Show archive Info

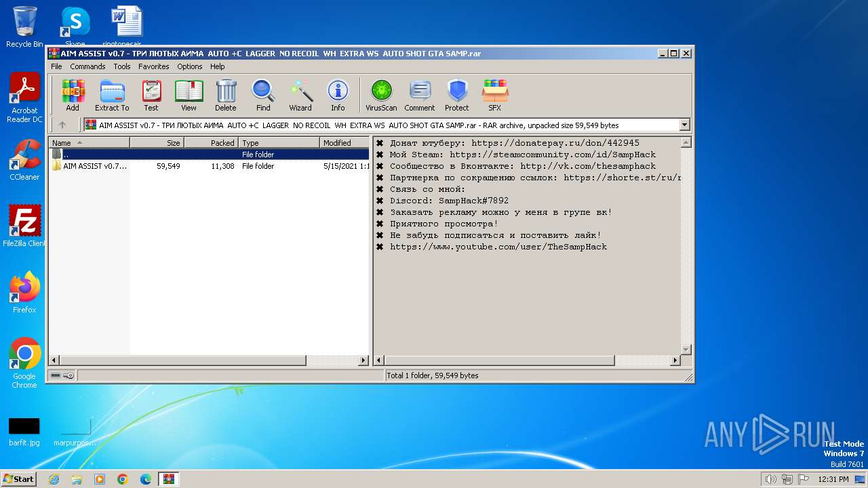tap(338, 96)
